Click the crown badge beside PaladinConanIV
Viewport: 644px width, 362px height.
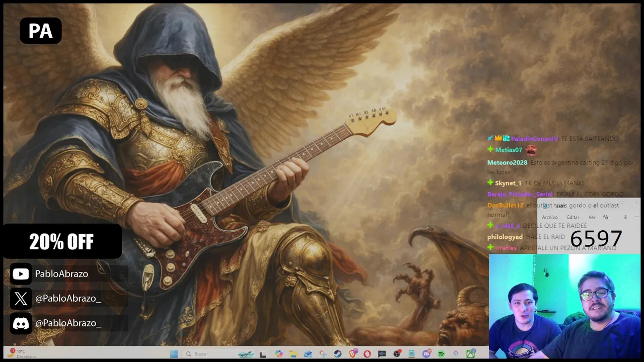[498, 138]
